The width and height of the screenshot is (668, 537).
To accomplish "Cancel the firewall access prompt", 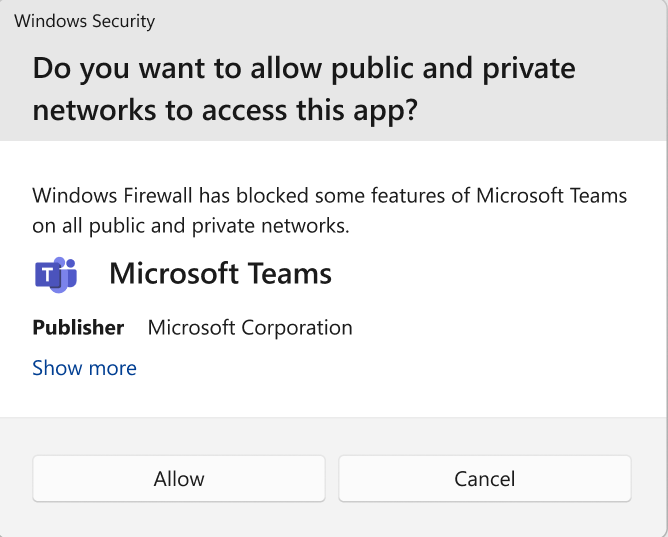I will click(x=485, y=479).
